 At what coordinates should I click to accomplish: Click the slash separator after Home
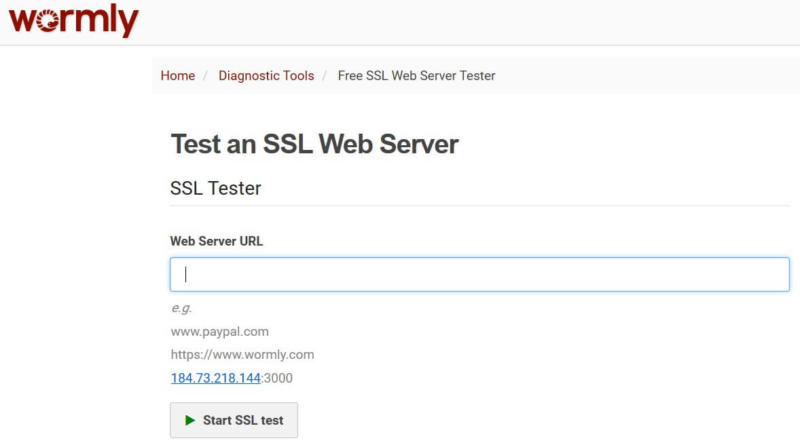[207, 75]
